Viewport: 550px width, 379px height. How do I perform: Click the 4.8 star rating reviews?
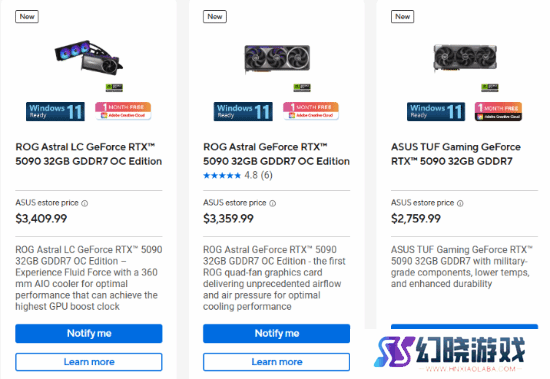pos(238,175)
